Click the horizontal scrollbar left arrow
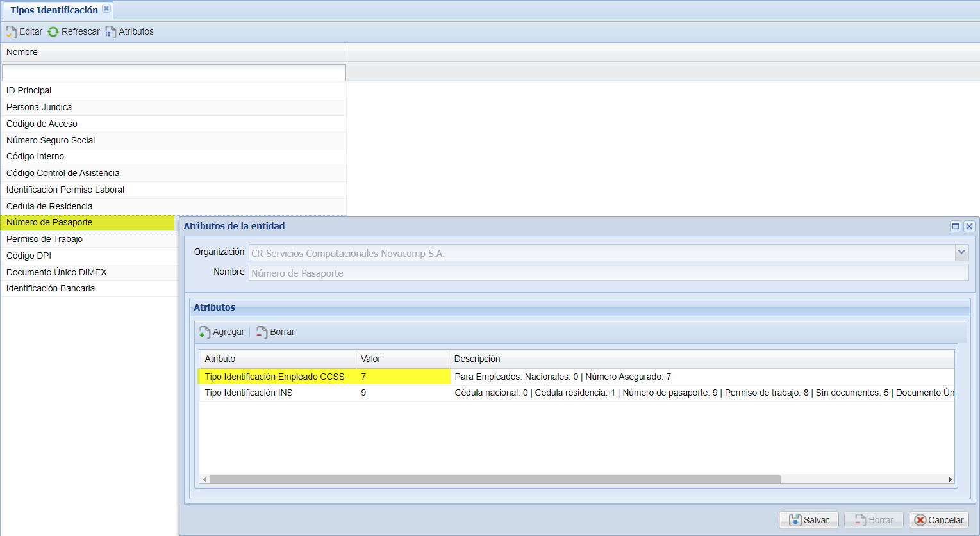This screenshot has height=536, width=980. (x=205, y=479)
